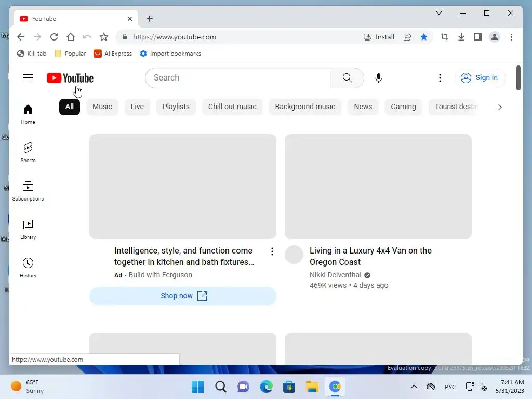This screenshot has height=399, width=532.
Task: Click the undo closed tab arrow
Action: point(87,37)
